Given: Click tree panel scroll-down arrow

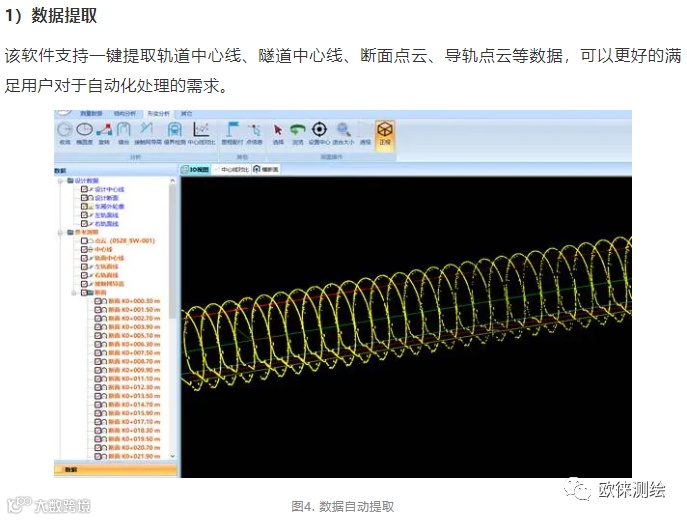Looking at the screenshot, I should pos(173,456).
